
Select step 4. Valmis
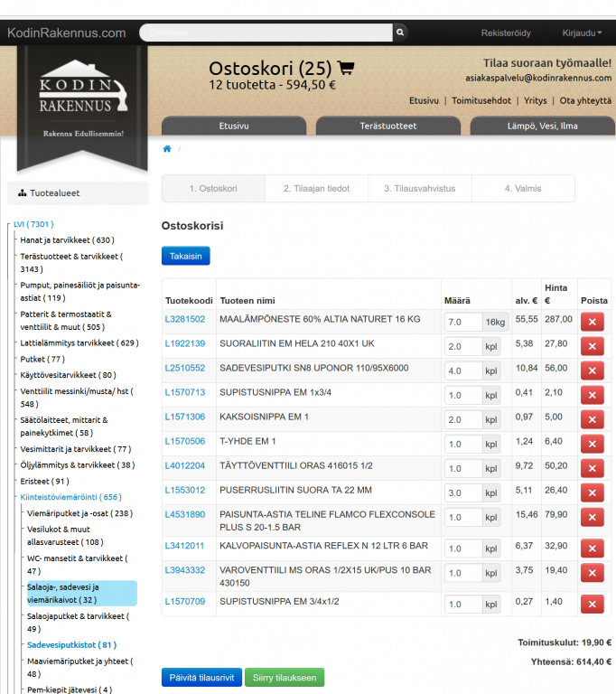click(x=523, y=189)
